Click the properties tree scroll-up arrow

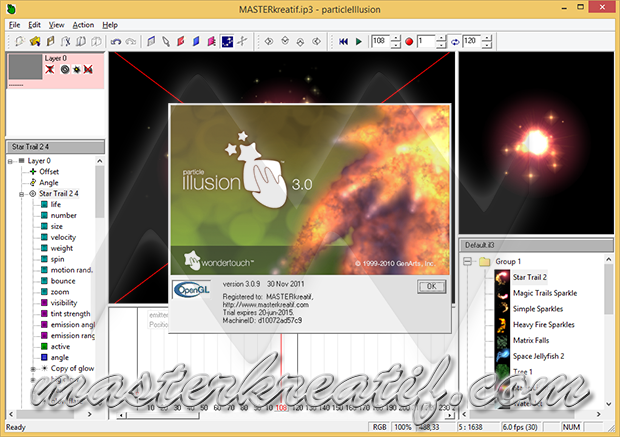pos(100,161)
